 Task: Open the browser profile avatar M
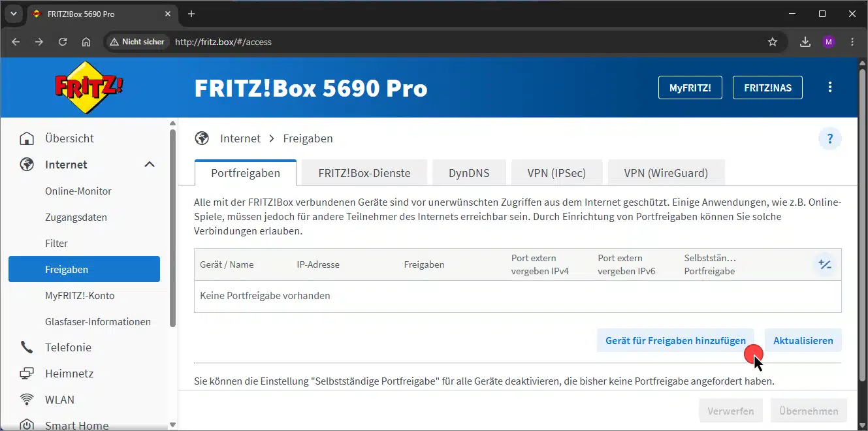(829, 42)
